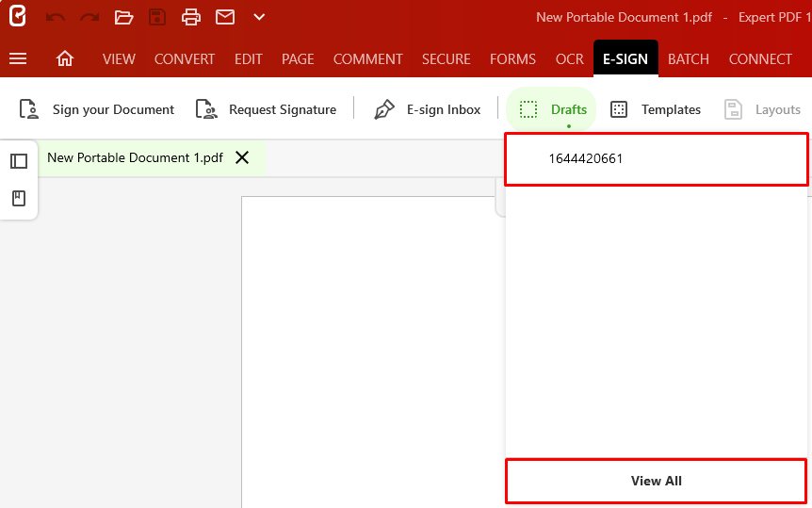Select draft 1644420661 from the list
This screenshot has height=508, width=812.
pyautogui.click(x=657, y=159)
